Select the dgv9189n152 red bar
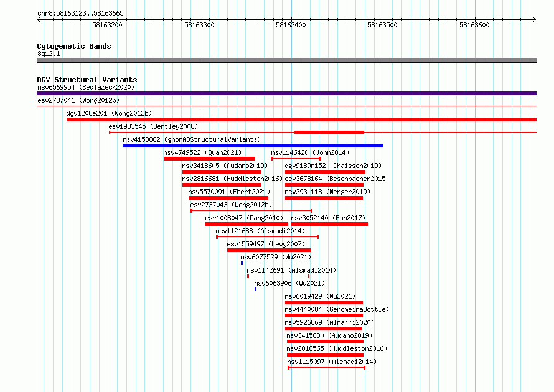Viewport: 554px width, 392px height. (x=325, y=172)
